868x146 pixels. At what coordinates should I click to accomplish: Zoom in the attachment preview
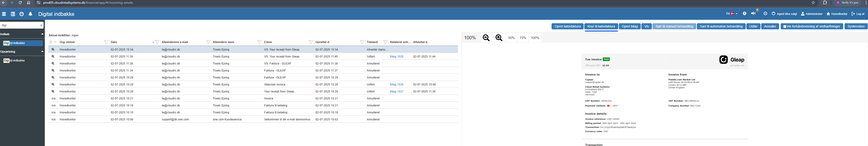(499, 38)
